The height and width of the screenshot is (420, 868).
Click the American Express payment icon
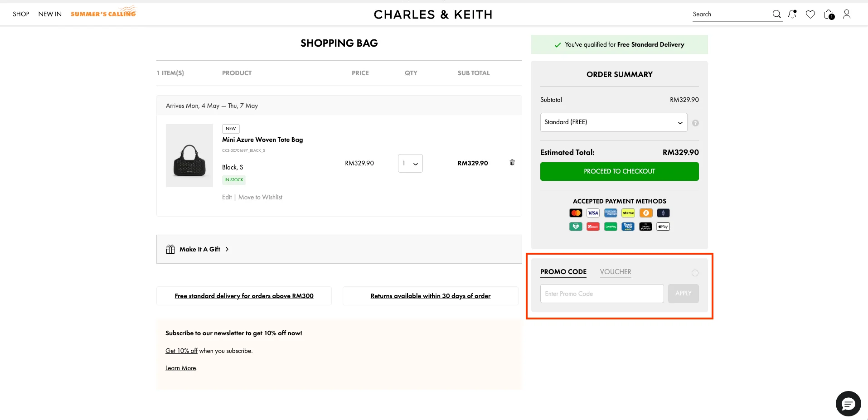coord(611,213)
